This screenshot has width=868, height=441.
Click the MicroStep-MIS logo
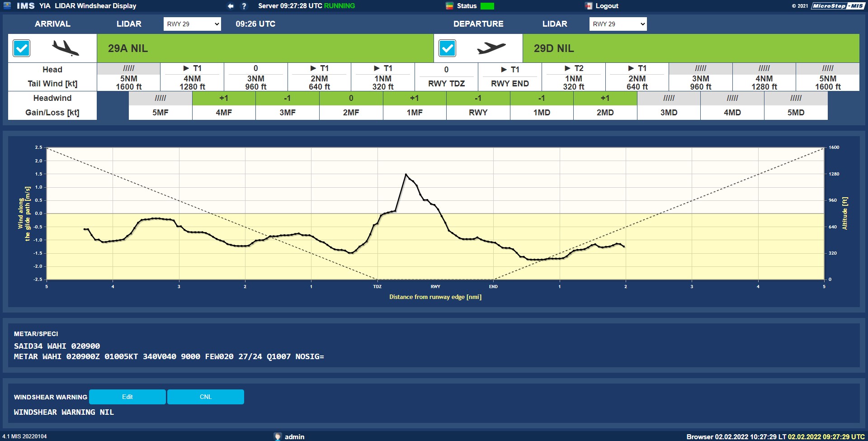tap(838, 6)
